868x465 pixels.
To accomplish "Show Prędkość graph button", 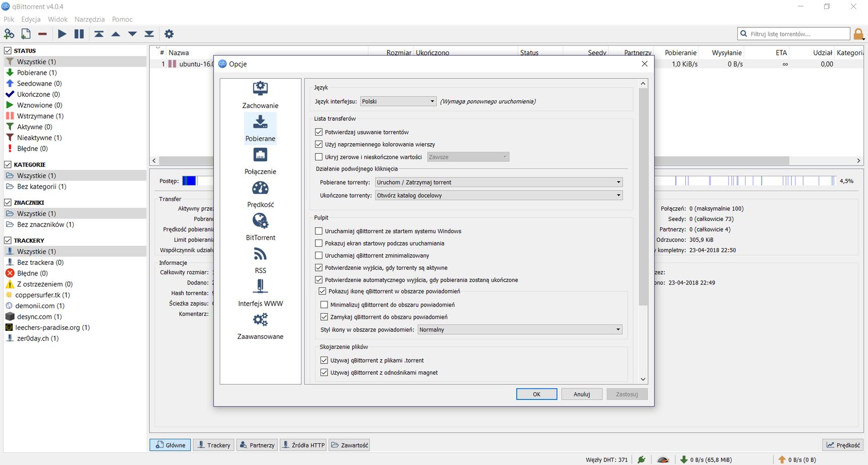I will click(x=843, y=445).
